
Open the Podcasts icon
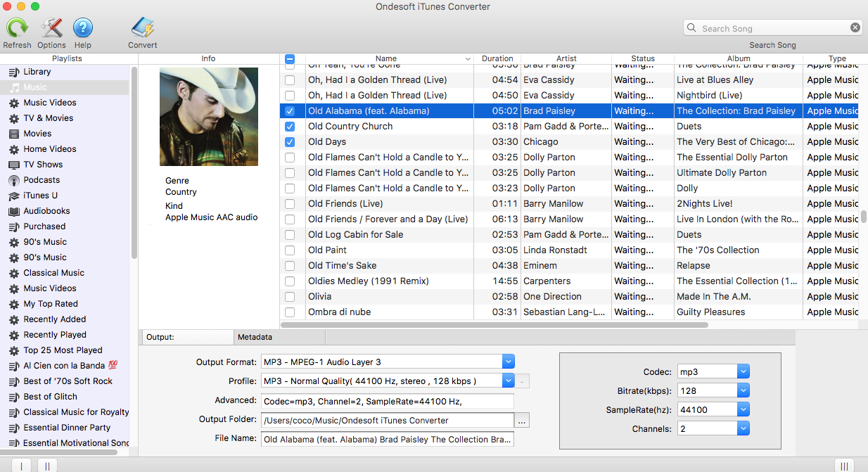[x=14, y=180]
